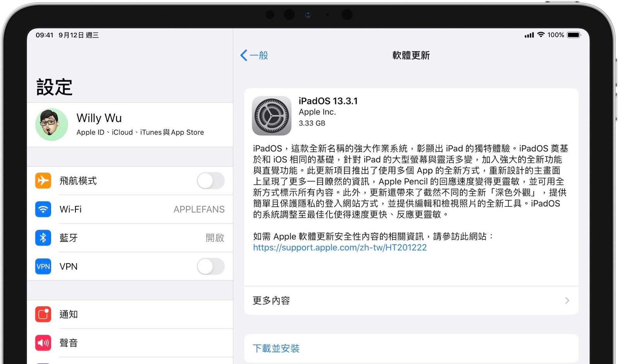Tap the Wi-Fi status bar indicator

pos(541,35)
